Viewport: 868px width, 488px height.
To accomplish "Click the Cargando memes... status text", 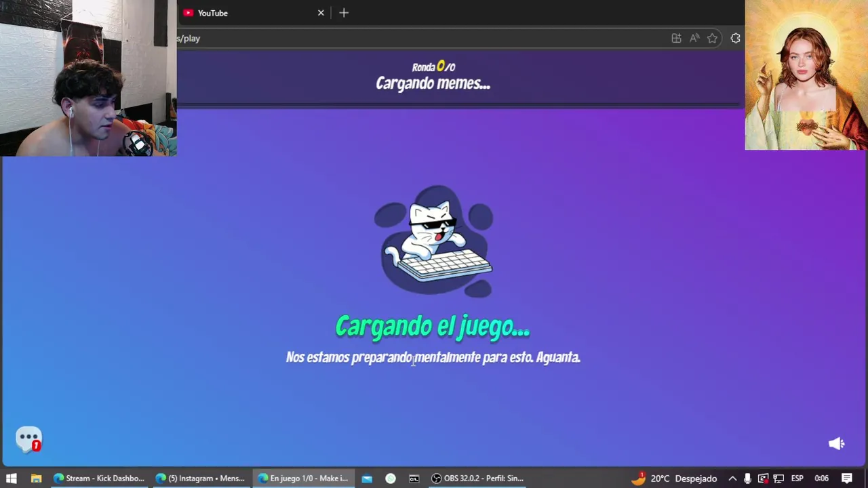I will click(x=433, y=83).
